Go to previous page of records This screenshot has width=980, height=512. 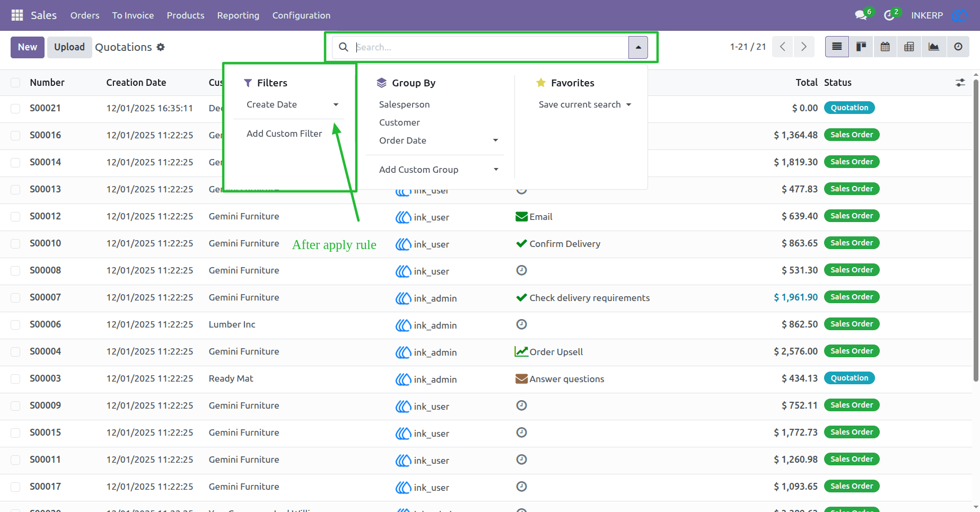pos(783,47)
